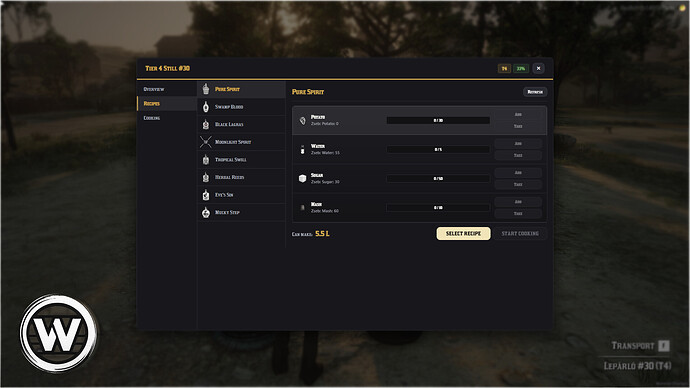Choose Black Lagras from recipe list
The height and width of the screenshot is (388, 690).
241,124
